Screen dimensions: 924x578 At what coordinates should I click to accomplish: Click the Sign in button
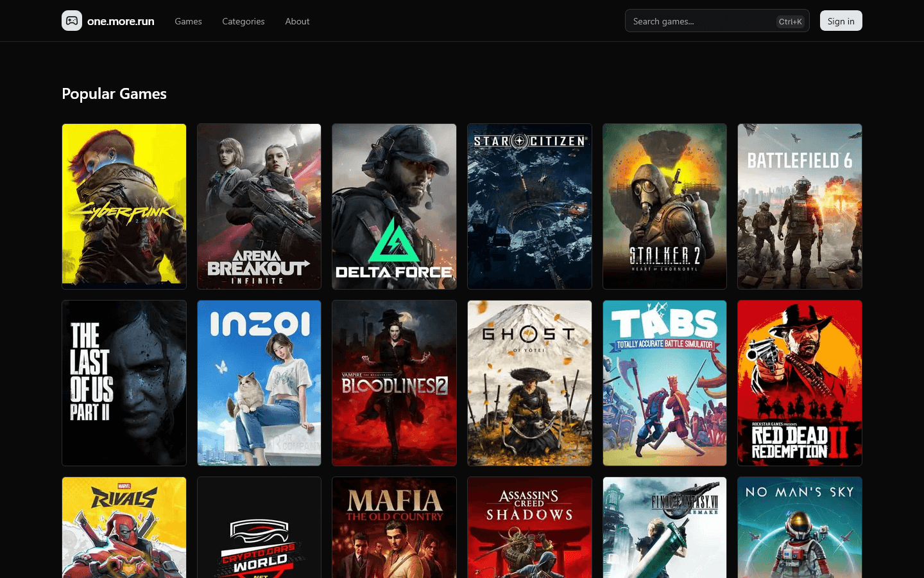pyautogui.click(x=841, y=21)
